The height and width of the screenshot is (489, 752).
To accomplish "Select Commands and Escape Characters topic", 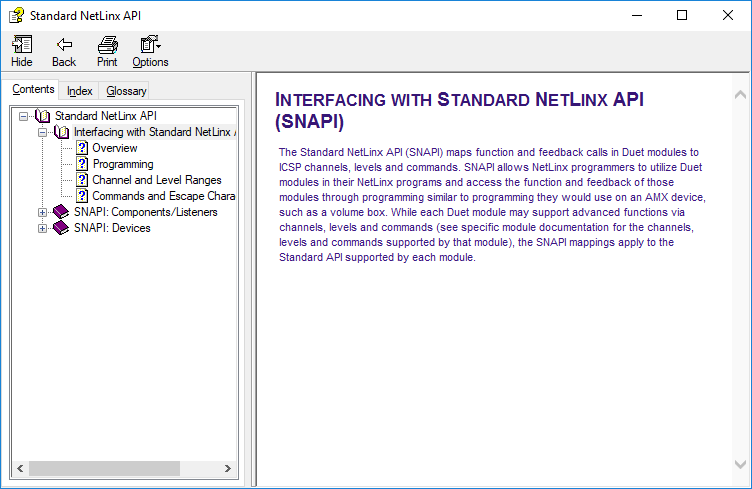I will click(x=163, y=196).
